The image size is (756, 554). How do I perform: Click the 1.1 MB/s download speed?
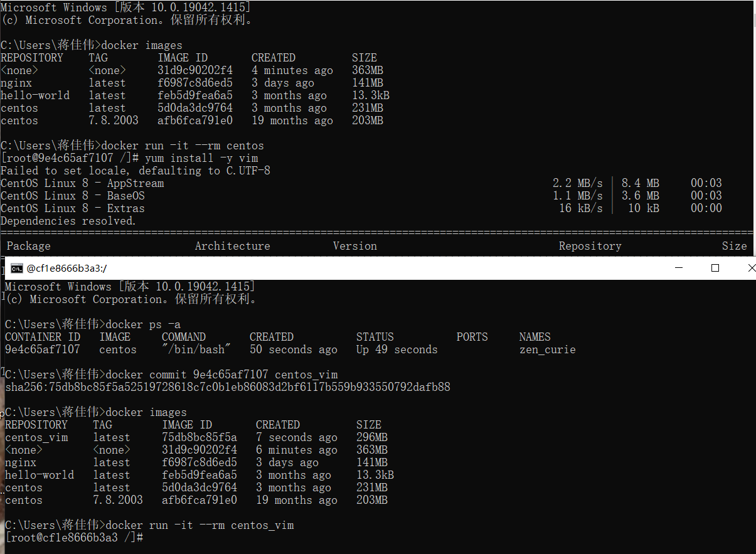click(578, 196)
